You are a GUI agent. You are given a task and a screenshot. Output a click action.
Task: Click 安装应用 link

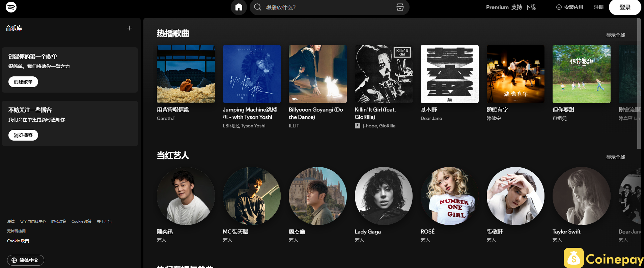pyautogui.click(x=570, y=7)
